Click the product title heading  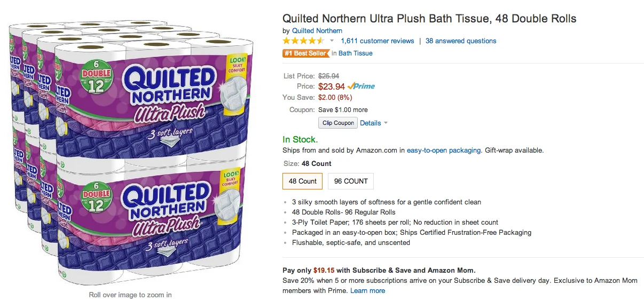point(429,19)
